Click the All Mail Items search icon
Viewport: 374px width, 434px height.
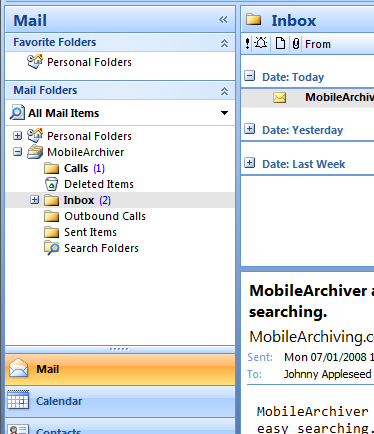pyautogui.click(x=17, y=112)
